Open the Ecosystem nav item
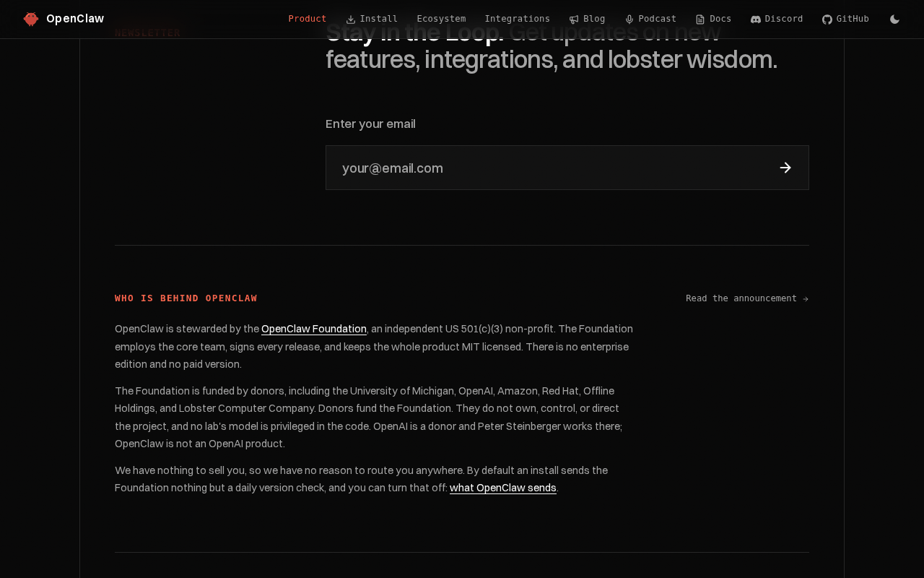This screenshot has width=924, height=578. tap(441, 19)
